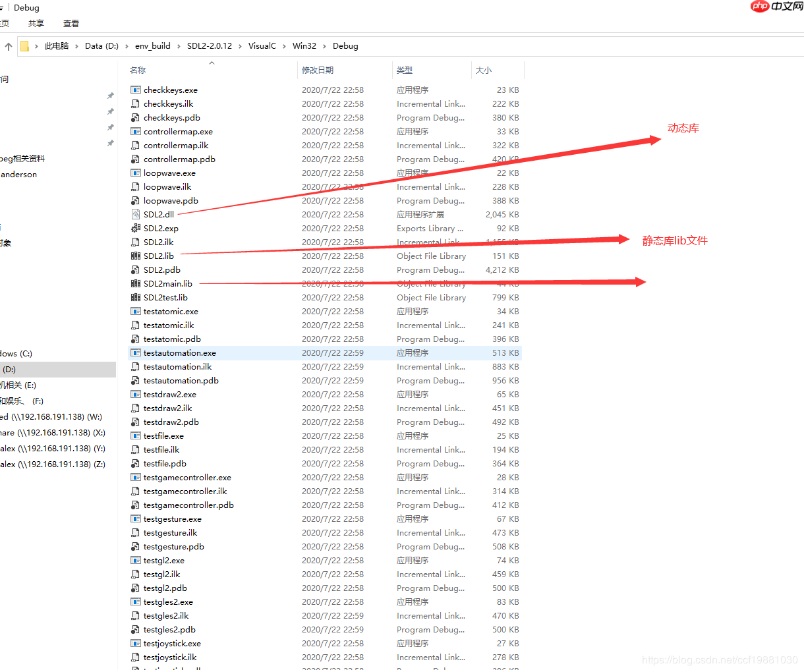Expand breadcrumb chevron after Data (D:)
This screenshot has width=804, height=672.
[x=127, y=46]
